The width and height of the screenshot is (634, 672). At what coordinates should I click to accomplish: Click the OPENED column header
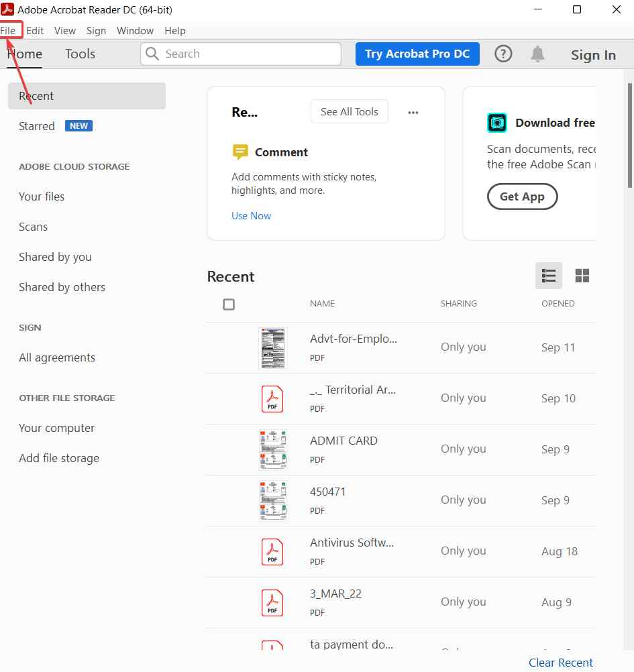(x=558, y=303)
